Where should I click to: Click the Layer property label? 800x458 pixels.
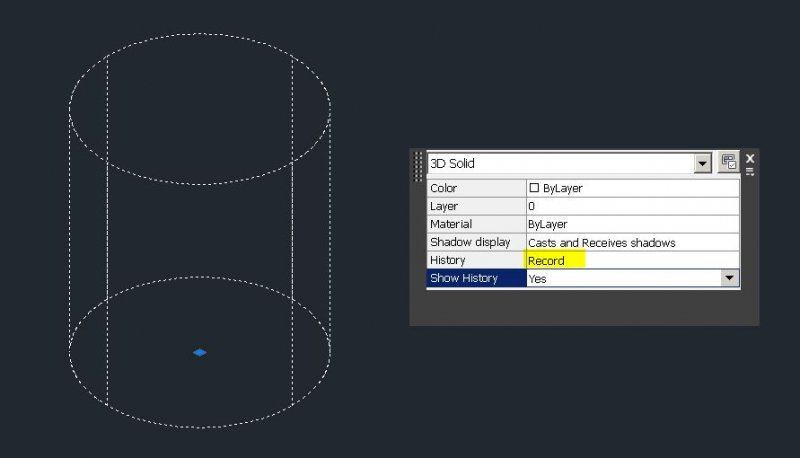(x=476, y=206)
